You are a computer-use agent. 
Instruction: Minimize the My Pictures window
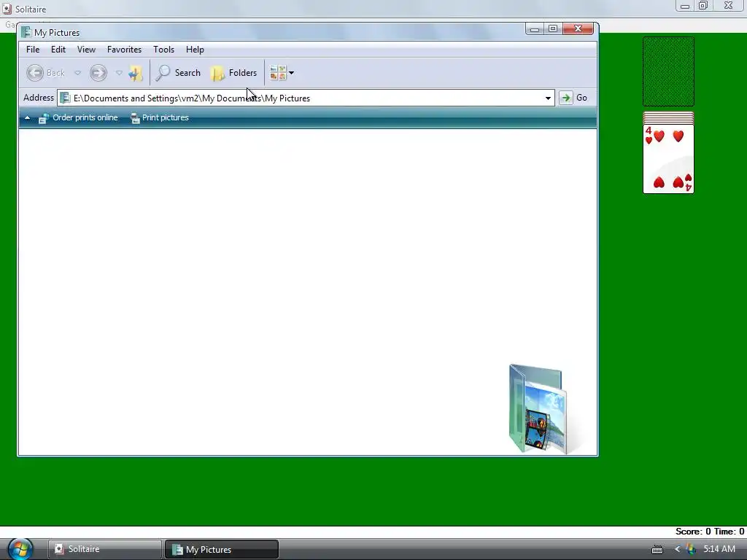click(535, 29)
